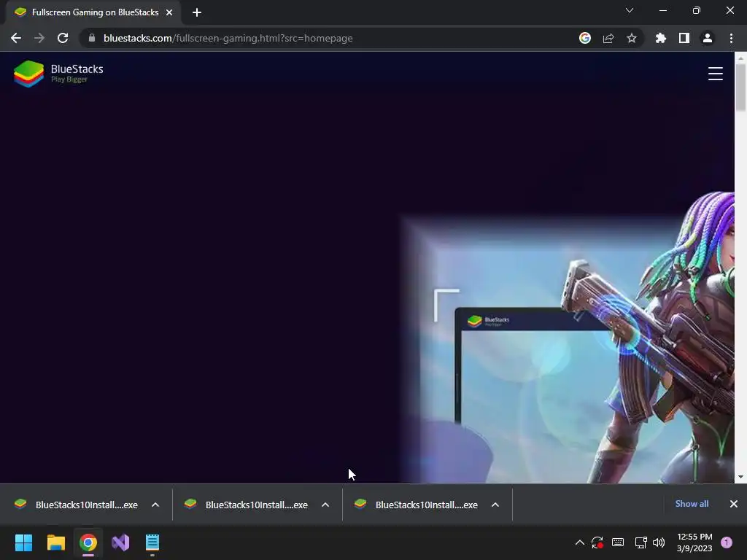Open File Explorer from taskbar
This screenshot has width=747, height=560.
(55, 542)
